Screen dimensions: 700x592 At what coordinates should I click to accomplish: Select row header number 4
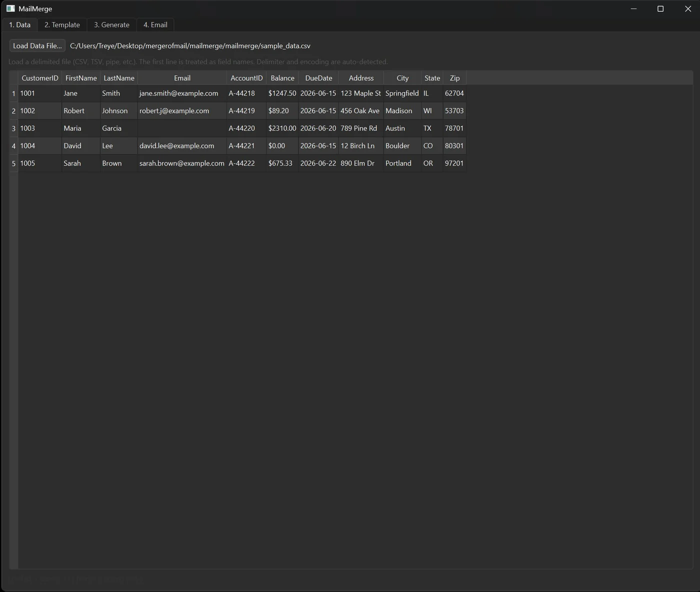tap(13, 146)
